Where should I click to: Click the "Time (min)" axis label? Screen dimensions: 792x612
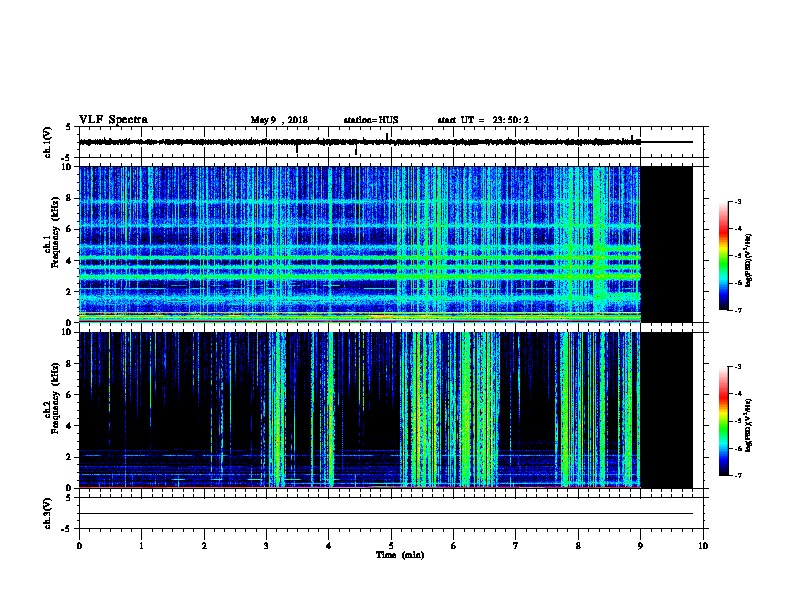click(x=400, y=555)
